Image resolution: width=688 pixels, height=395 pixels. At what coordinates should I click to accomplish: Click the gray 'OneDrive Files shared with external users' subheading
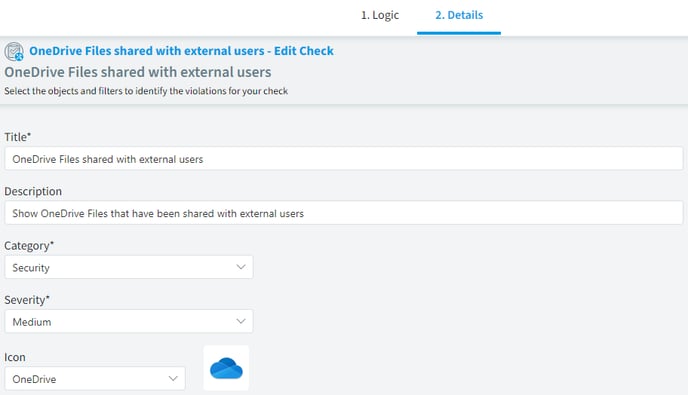[138, 72]
